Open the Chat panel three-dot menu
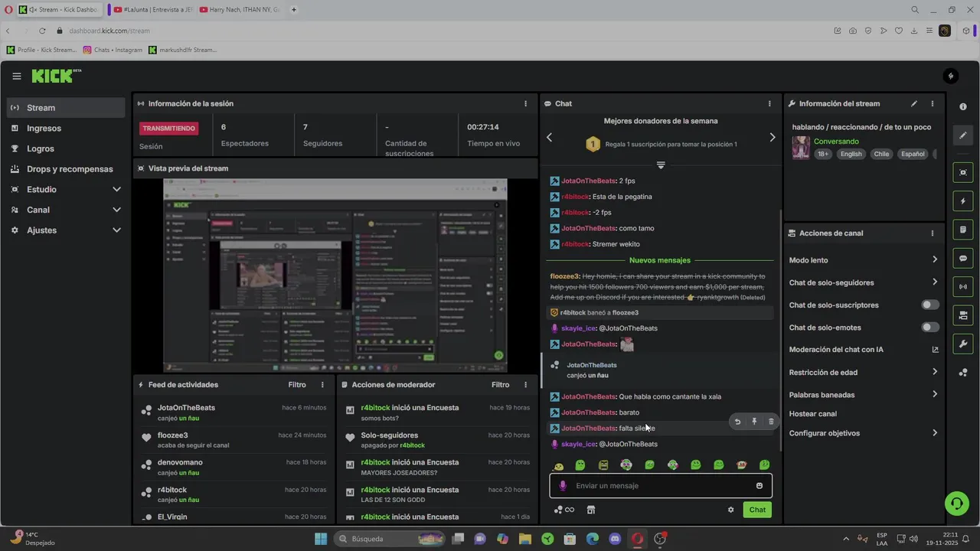980x551 pixels. [769, 103]
